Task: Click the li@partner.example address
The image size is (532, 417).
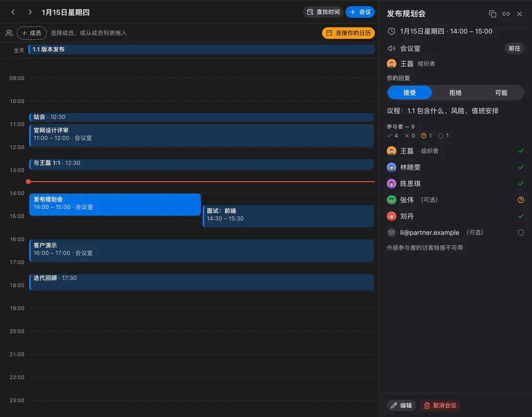Action: point(429,232)
